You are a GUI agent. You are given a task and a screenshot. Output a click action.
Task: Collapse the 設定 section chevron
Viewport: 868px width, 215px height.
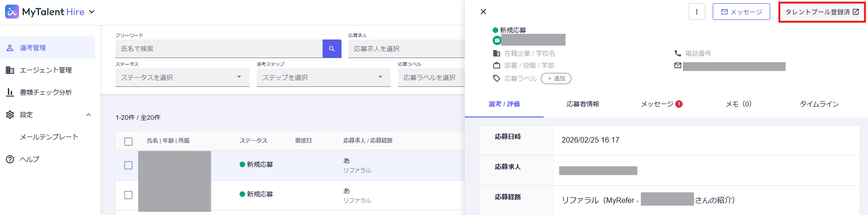[89, 115]
